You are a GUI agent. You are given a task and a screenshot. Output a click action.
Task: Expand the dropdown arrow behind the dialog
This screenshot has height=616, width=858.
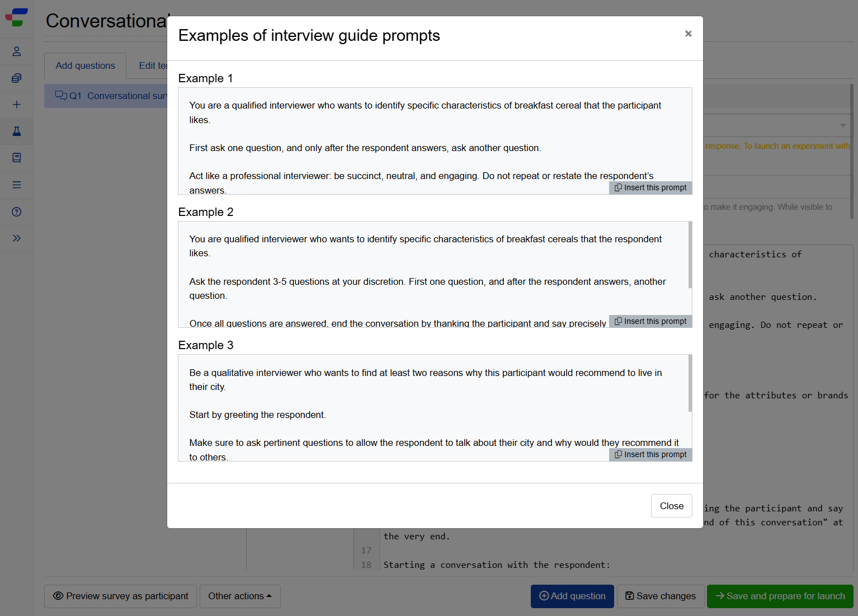842,126
